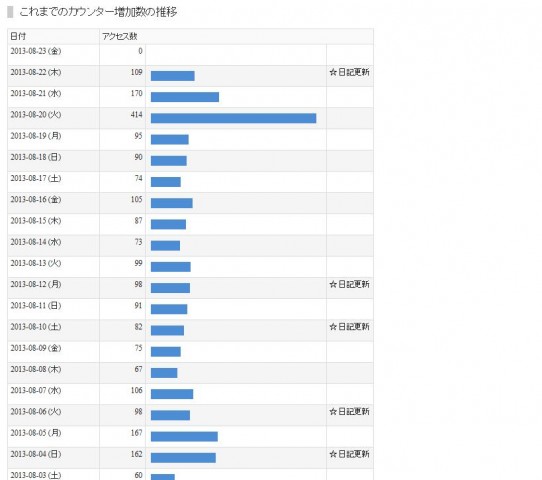
Task: Click the blue bar for 2013-08-21
Action: click(185, 97)
